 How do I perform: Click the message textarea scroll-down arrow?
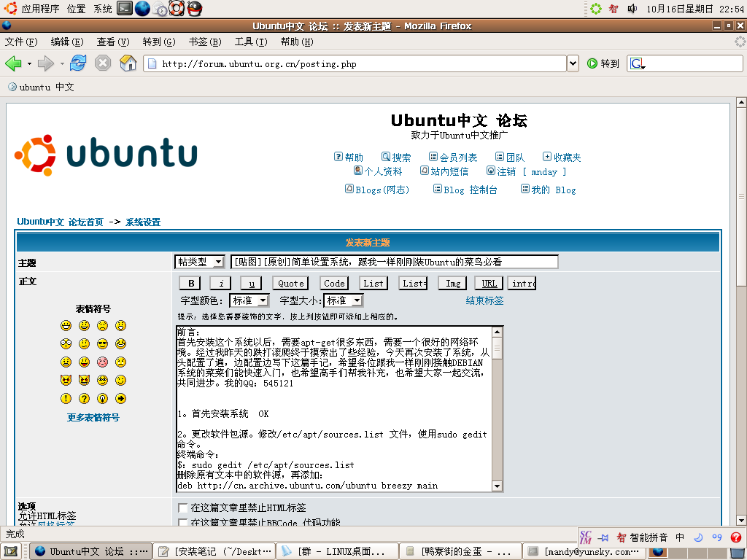point(497,486)
